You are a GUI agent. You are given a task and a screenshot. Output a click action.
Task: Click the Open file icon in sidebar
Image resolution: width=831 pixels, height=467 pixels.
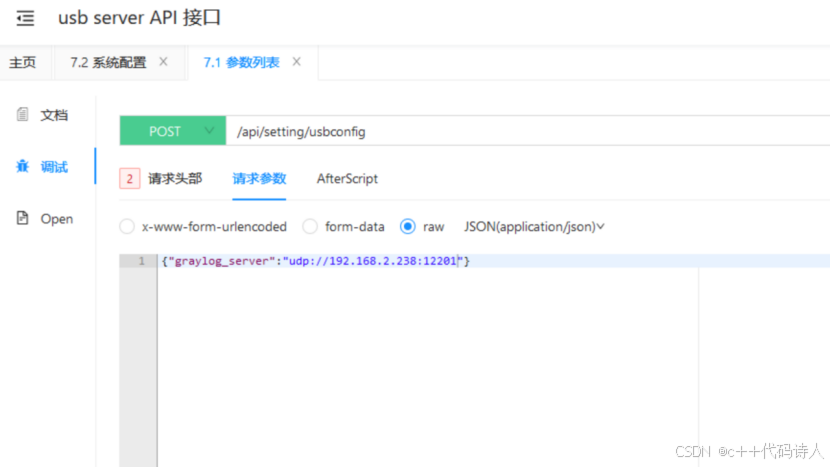(22, 218)
